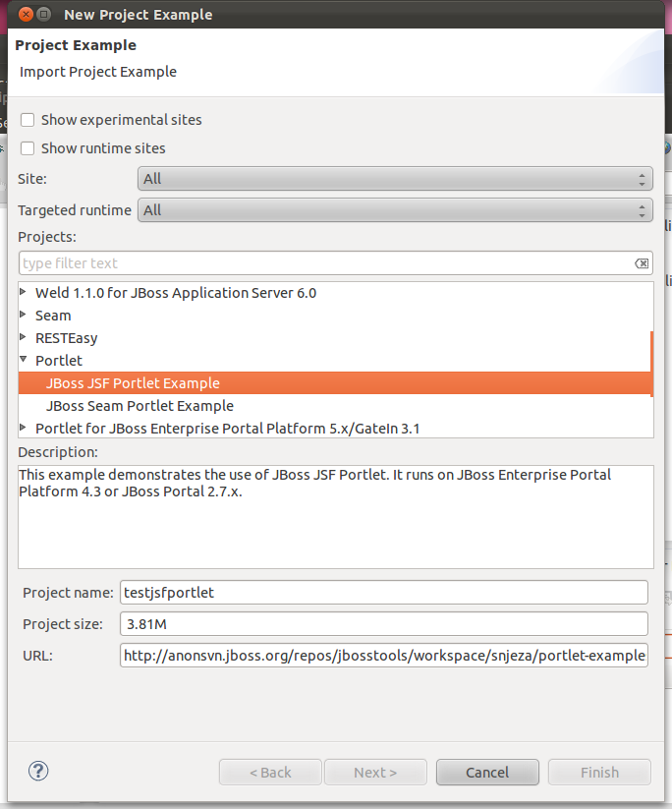Select the Portlet category row
The width and height of the screenshot is (672, 809).
click(x=335, y=361)
